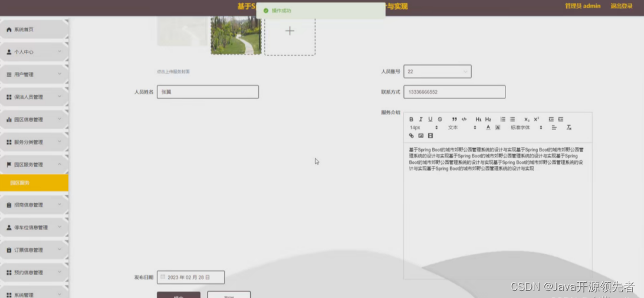Screen dimensions: 644x298
Task: Click into the 服务介绍 rich text body
Action: coord(498,211)
